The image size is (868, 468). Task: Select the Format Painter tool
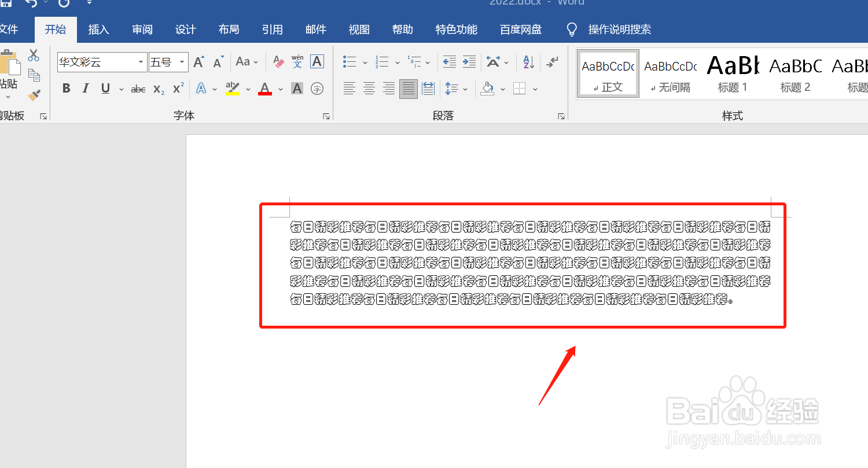pyautogui.click(x=35, y=95)
